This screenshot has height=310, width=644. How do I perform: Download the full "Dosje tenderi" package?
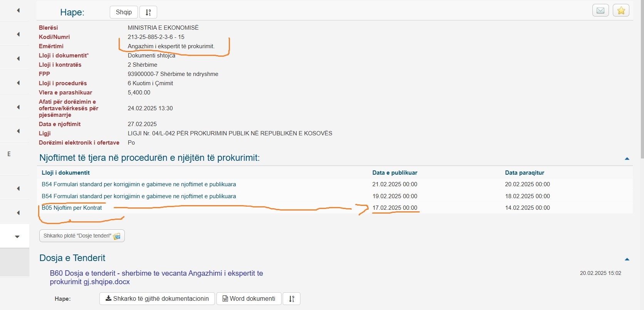tap(82, 236)
